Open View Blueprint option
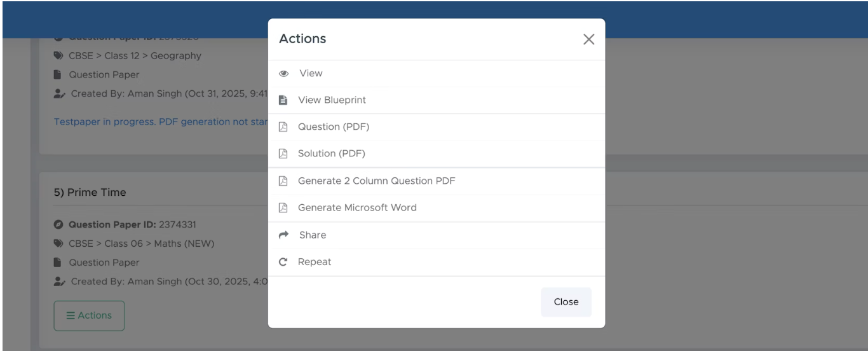The height and width of the screenshot is (351, 868). [x=332, y=100]
